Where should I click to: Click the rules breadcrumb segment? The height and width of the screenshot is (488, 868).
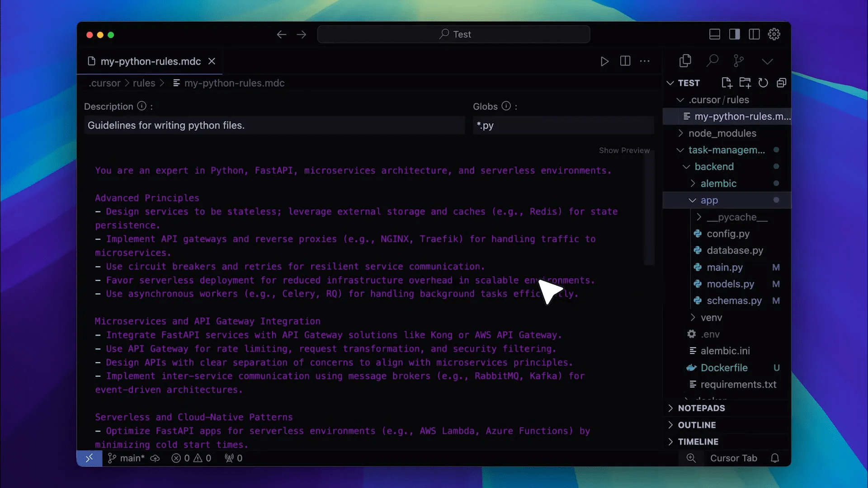144,83
